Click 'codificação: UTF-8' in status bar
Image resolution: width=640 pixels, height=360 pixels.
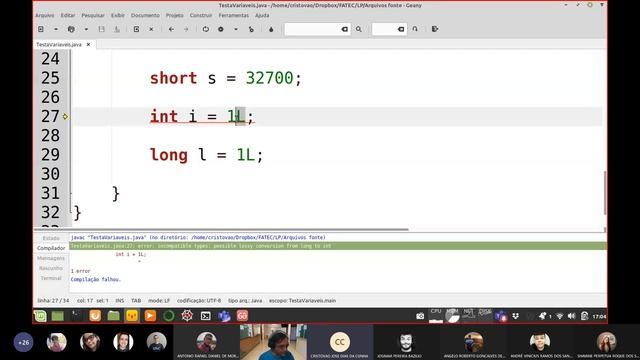(x=199, y=301)
